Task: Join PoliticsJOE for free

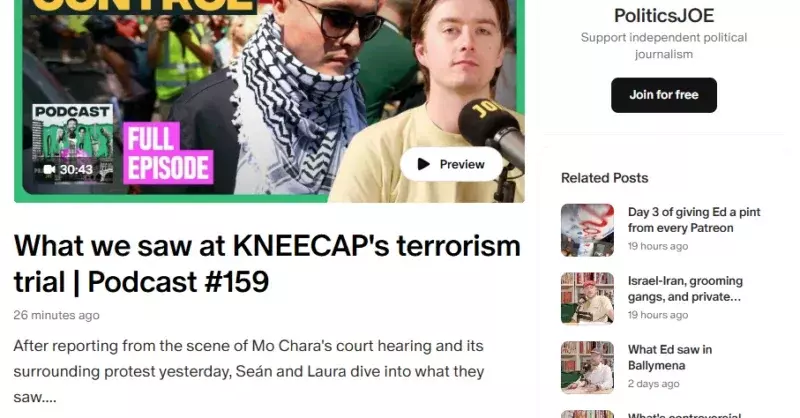Action: [x=663, y=95]
